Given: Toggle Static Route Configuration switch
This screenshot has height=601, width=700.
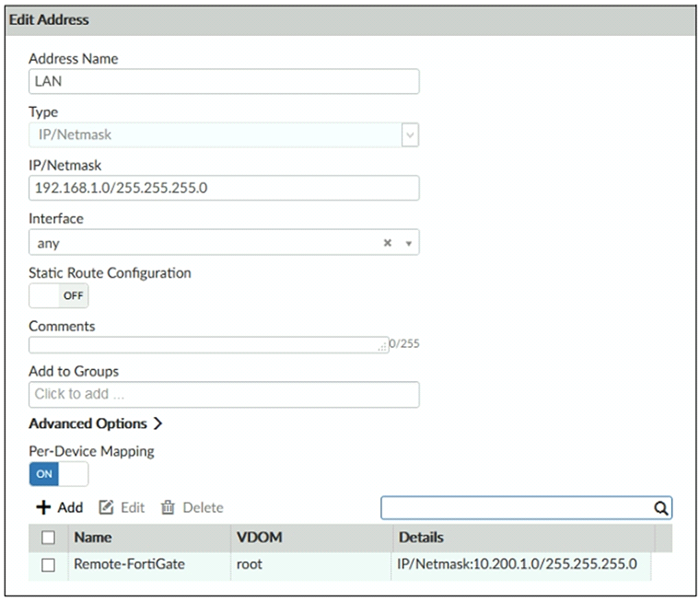Looking at the screenshot, I should [59, 295].
